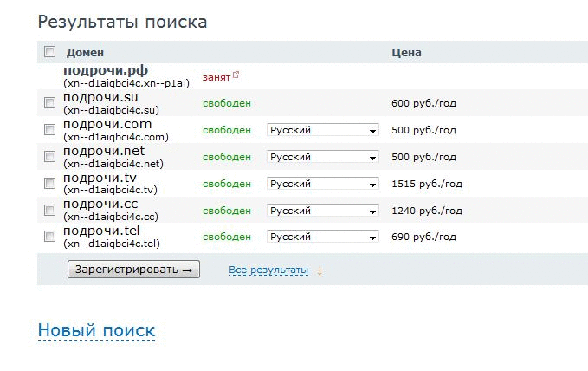Select the подрочи.net domain checkbox
588x371 pixels.
click(50, 156)
